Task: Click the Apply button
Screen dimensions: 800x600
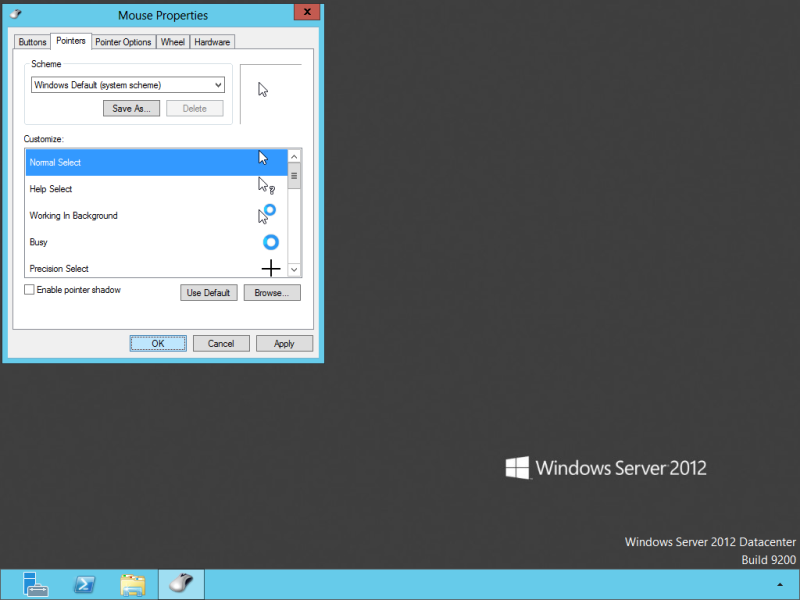Action: [x=284, y=343]
